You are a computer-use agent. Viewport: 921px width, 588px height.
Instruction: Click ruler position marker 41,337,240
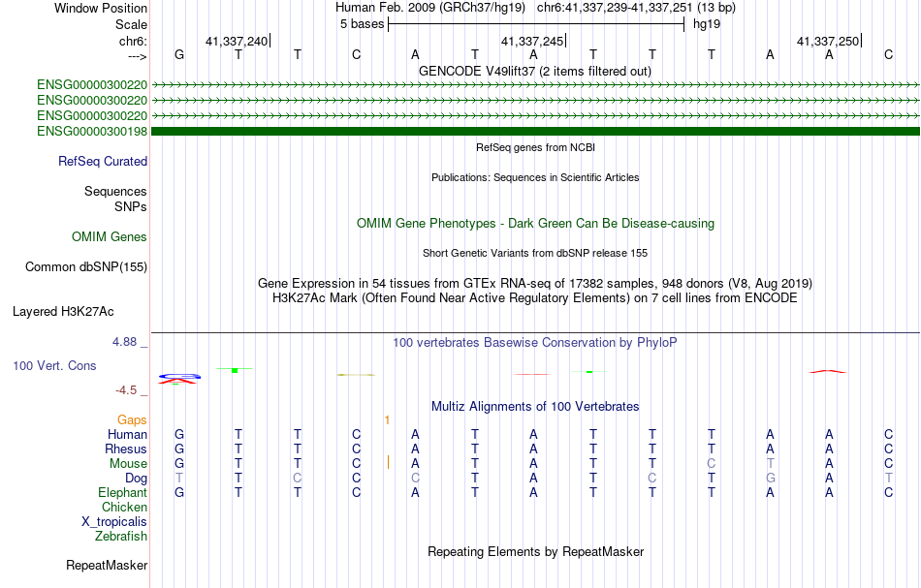tap(237, 41)
